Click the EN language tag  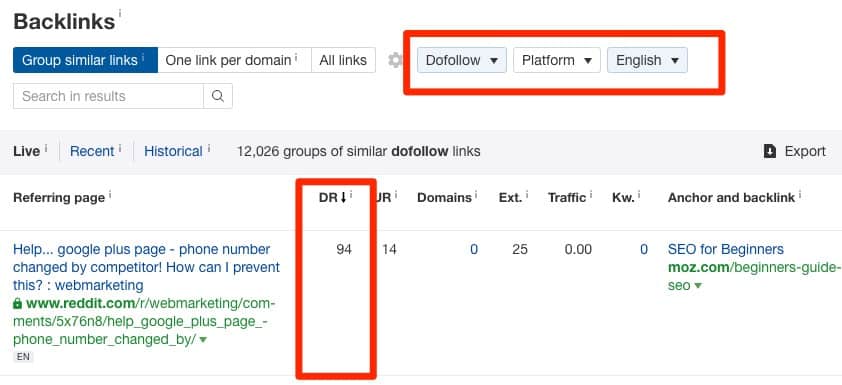23,357
